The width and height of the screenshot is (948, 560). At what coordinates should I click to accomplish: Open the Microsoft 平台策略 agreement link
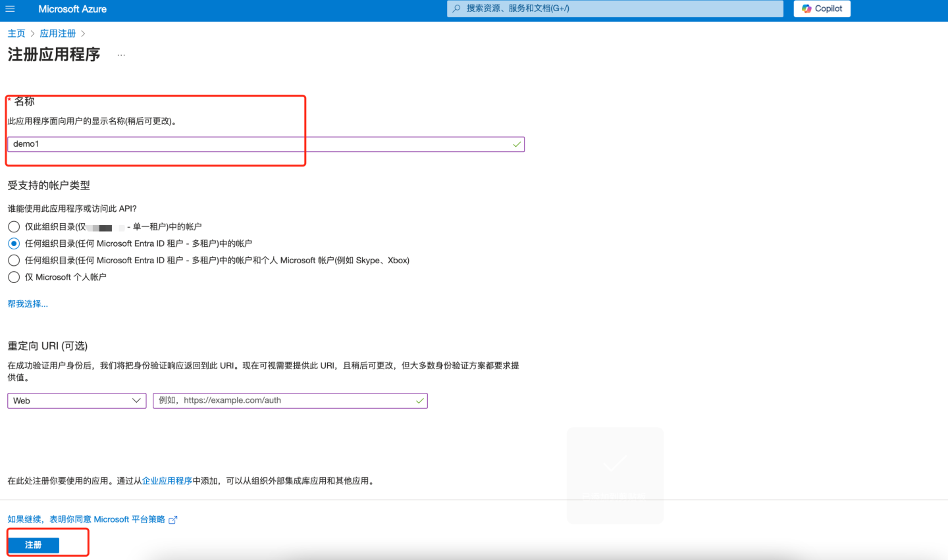pos(86,520)
